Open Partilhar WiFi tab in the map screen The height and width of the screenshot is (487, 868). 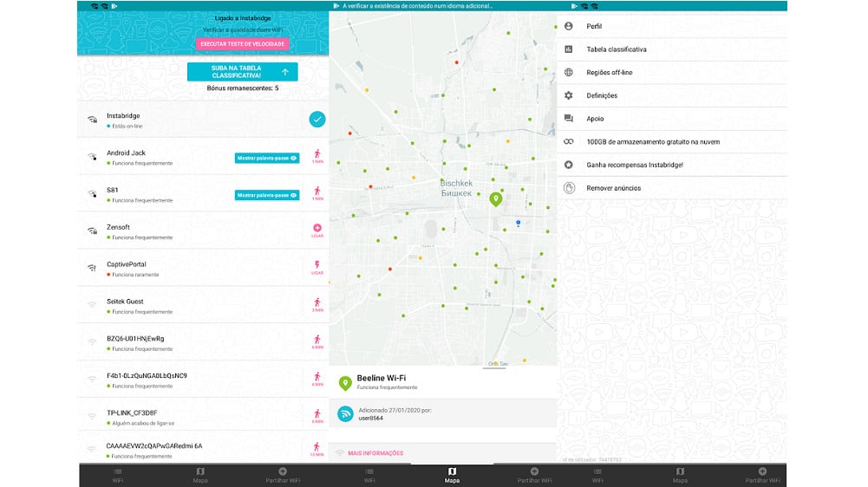tap(535, 475)
